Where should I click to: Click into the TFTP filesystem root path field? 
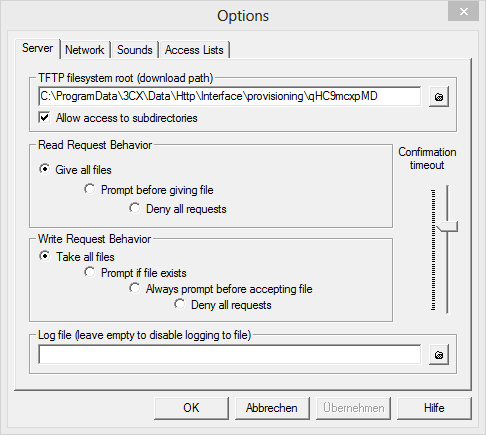[x=230, y=97]
